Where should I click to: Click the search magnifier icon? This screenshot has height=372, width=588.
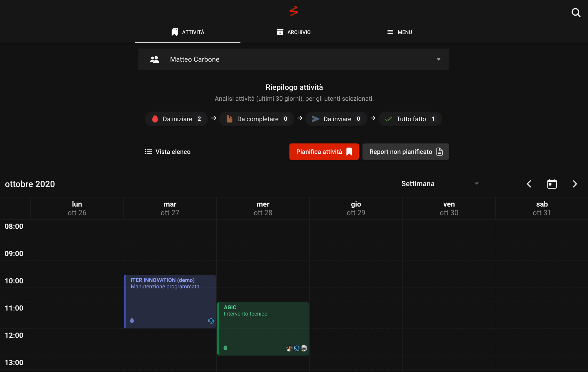click(x=576, y=13)
